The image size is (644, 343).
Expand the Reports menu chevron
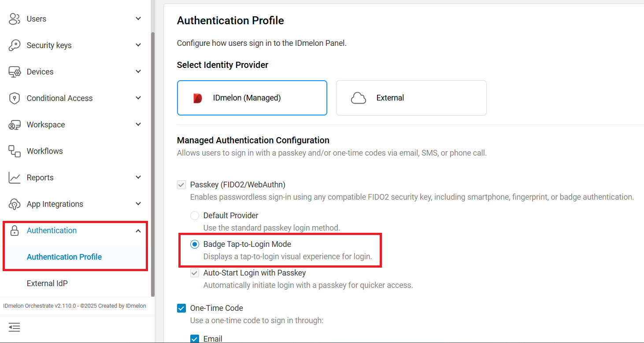(x=138, y=177)
